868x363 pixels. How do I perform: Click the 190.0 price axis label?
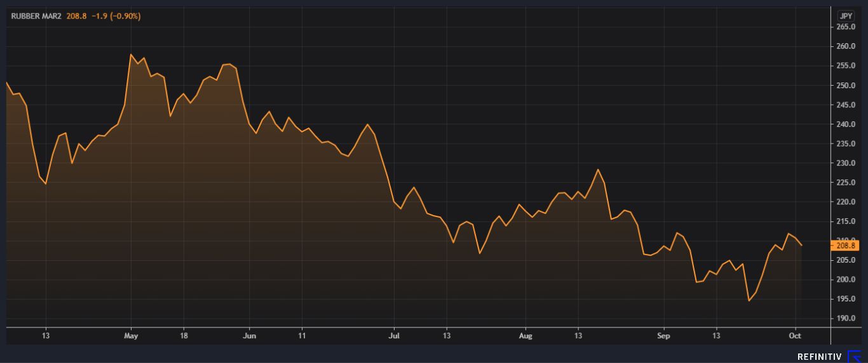pyautogui.click(x=845, y=319)
